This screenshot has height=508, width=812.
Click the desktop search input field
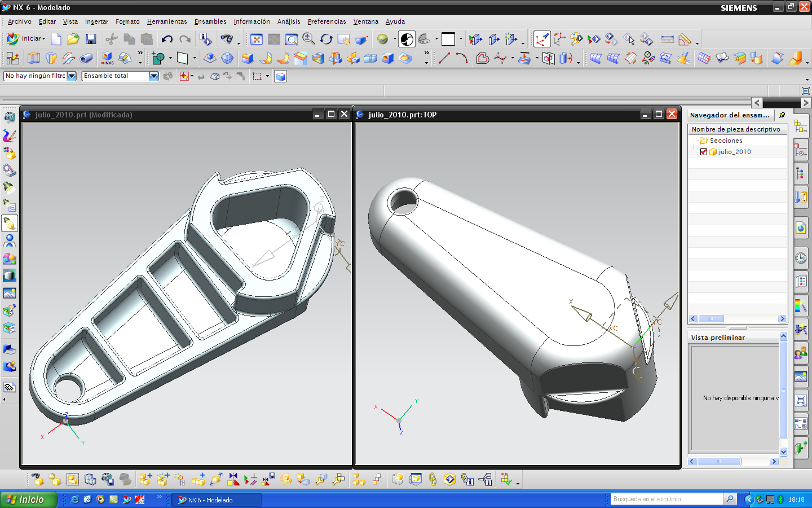click(x=668, y=499)
